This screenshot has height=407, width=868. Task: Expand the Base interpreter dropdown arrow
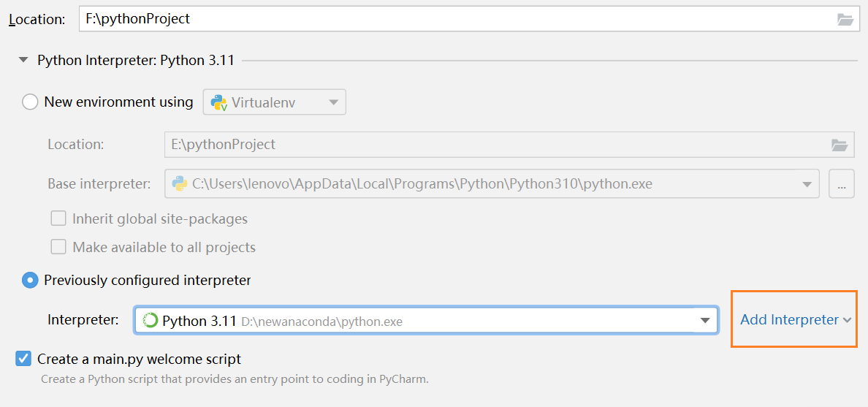[x=807, y=184]
